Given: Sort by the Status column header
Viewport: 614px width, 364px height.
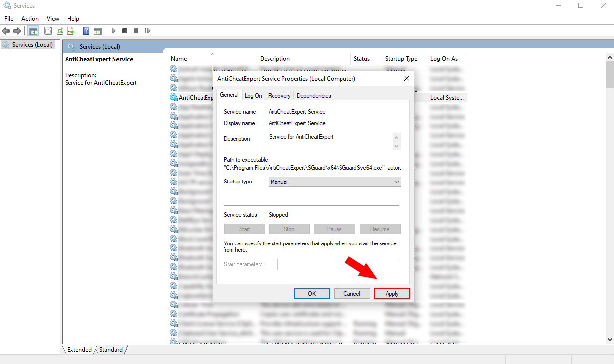Looking at the screenshot, I should [366, 59].
